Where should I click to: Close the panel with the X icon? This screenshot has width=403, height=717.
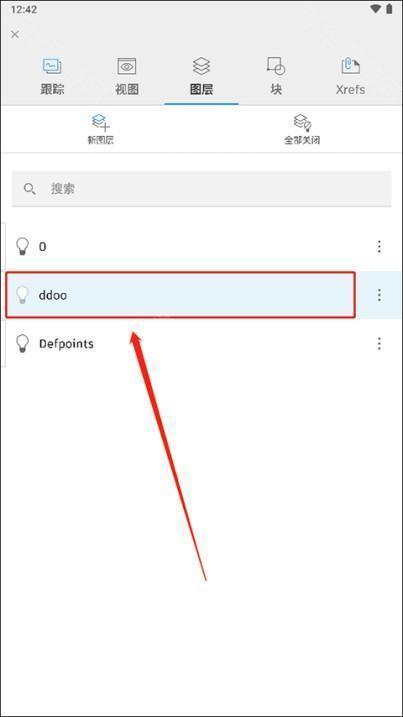point(15,34)
